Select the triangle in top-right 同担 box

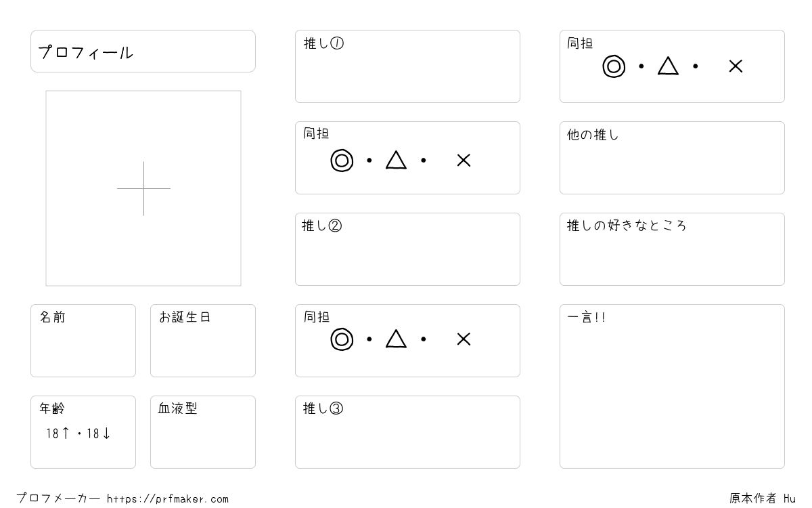tap(668, 66)
